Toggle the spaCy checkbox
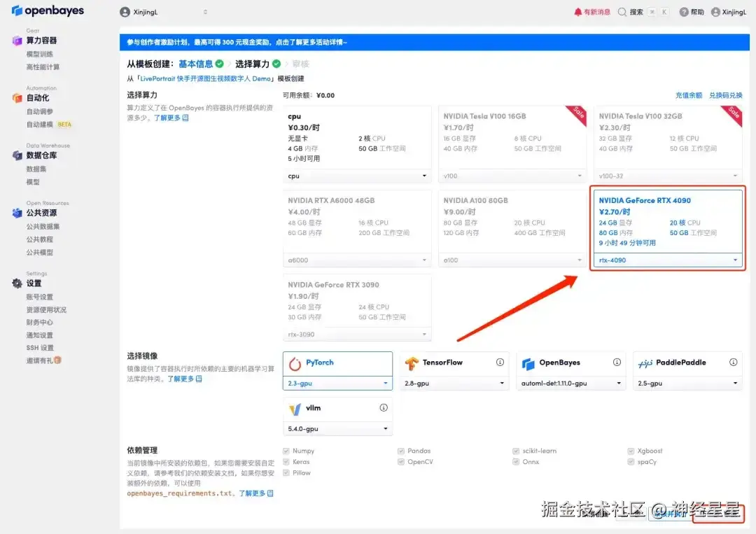Image resolution: width=756 pixels, height=534 pixels. [631, 462]
